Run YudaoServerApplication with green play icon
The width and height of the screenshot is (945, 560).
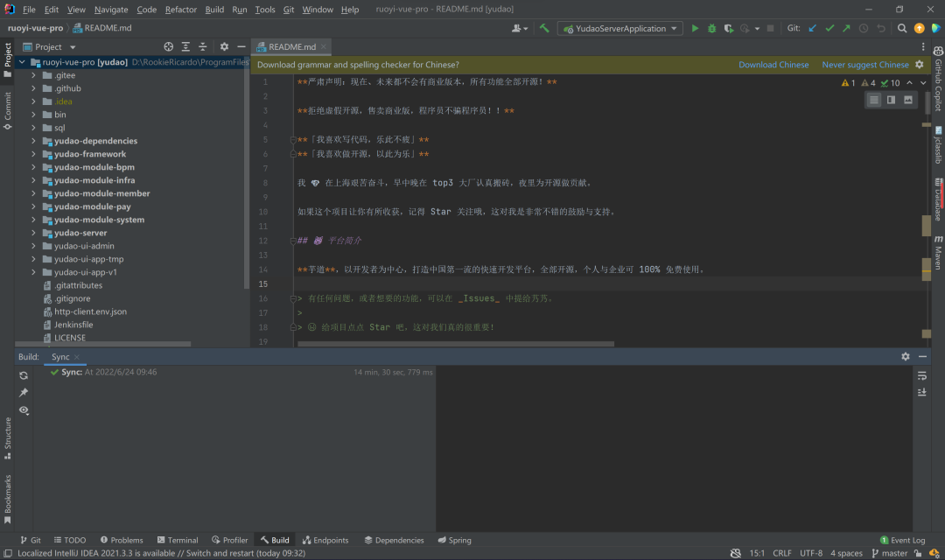pos(695,28)
